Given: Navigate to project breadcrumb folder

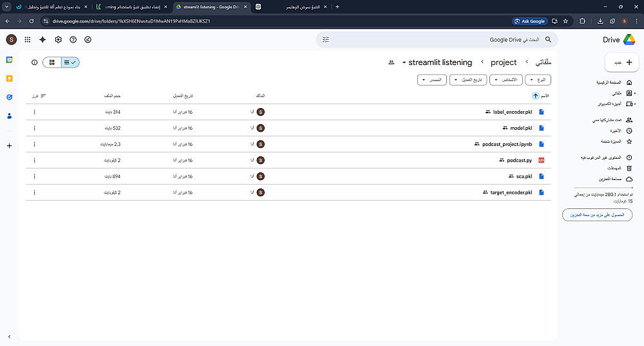Looking at the screenshot, I should coord(504,62).
